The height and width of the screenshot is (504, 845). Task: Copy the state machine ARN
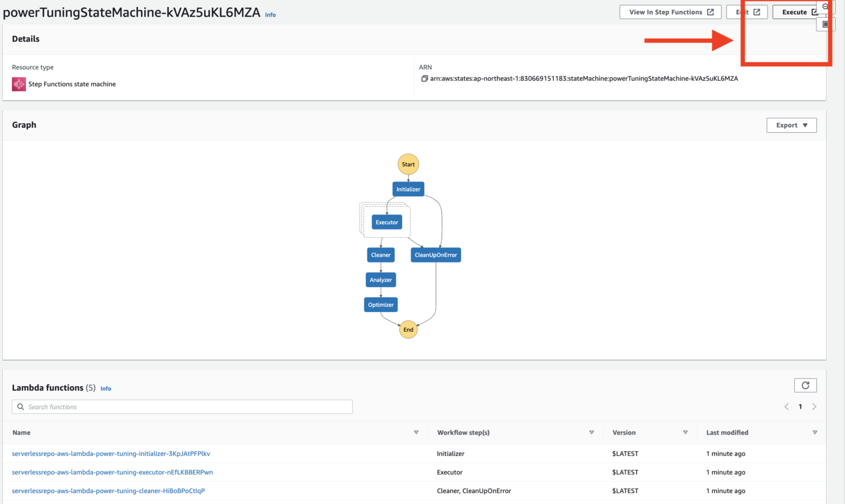pyautogui.click(x=424, y=79)
